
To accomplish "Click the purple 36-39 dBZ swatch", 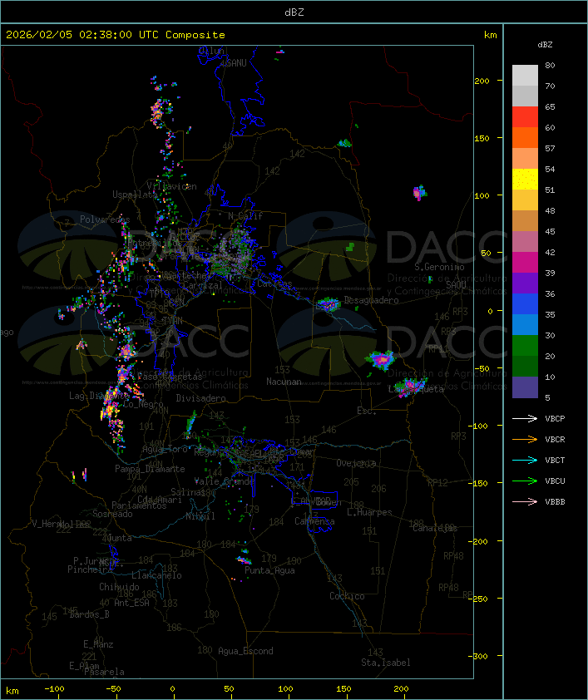I will point(525,283).
